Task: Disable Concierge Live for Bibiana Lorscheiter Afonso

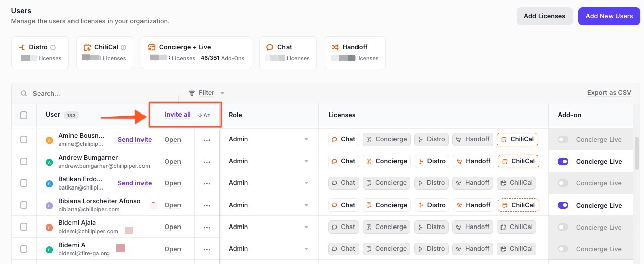Action: [563, 205]
